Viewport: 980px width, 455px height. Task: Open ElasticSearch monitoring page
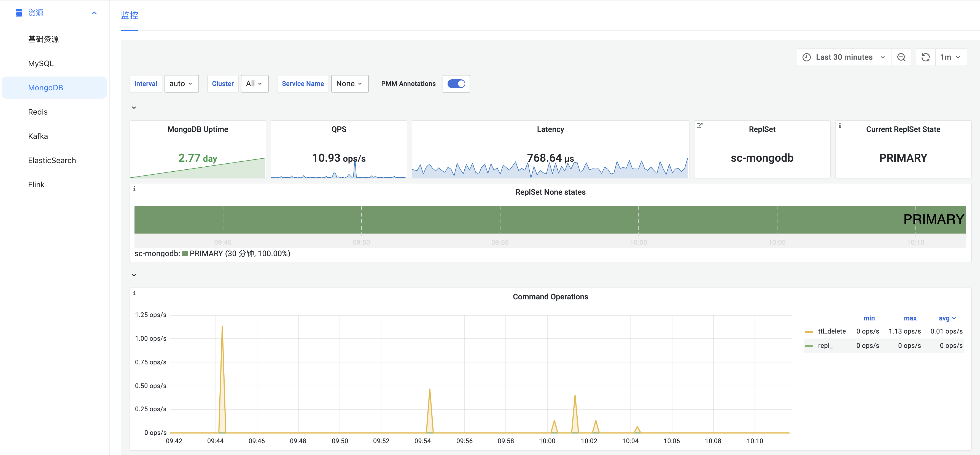pyautogui.click(x=52, y=160)
